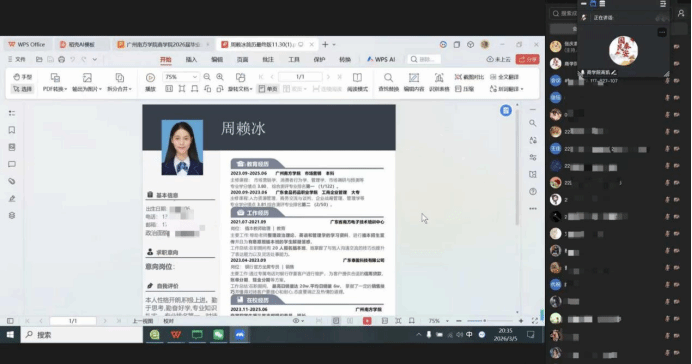Image resolution: width=692 pixels, height=364 pixels.
Task: Click 识别表格 recognize table tool
Action: tap(439, 83)
